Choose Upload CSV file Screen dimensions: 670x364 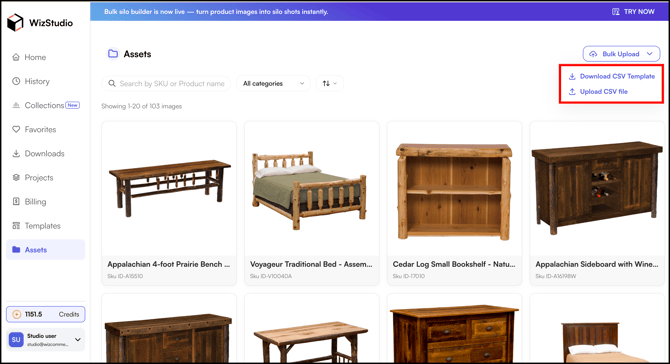coord(598,91)
